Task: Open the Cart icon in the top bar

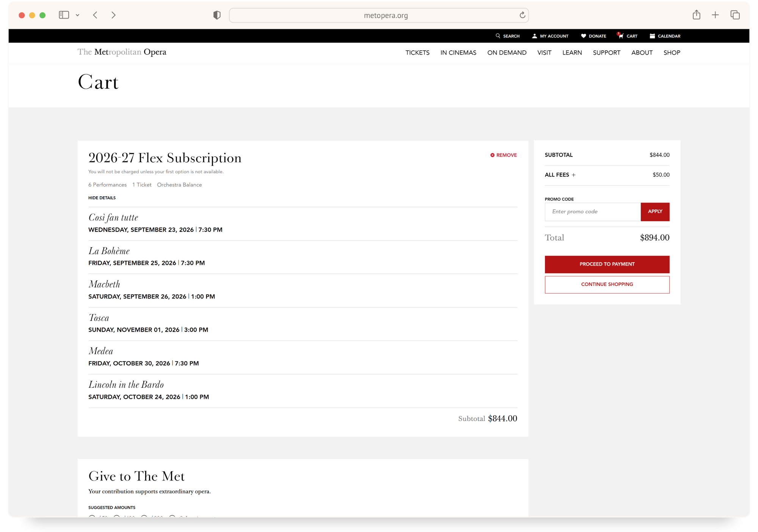Action: [x=620, y=36]
